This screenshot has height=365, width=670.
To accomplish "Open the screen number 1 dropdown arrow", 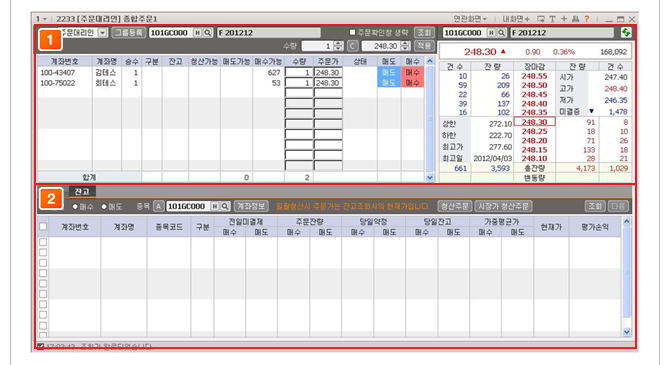I will pos(44,19).
